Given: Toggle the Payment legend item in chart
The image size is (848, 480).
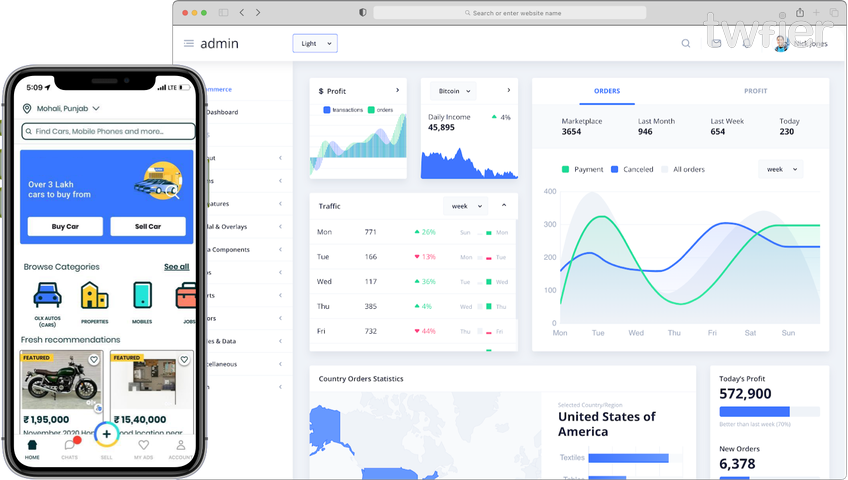Looking at the screenshot, I should point(582,170).
